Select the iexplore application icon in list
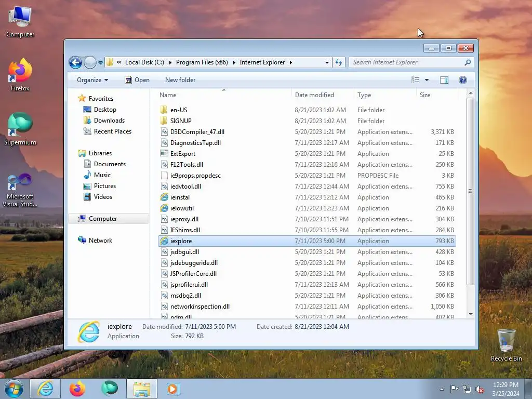Screen dimensions: 532x399 tap(164, 241)
